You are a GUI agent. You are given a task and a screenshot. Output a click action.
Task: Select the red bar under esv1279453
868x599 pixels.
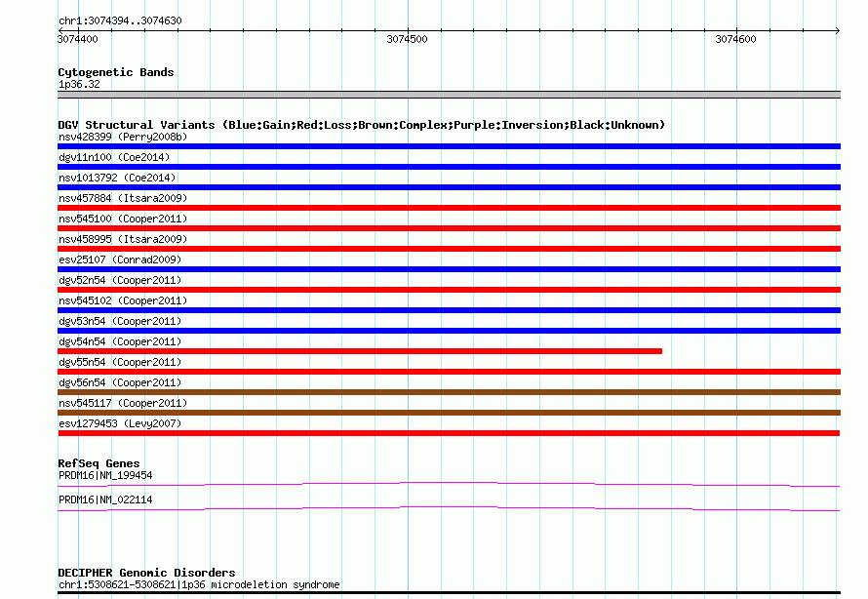449,433
